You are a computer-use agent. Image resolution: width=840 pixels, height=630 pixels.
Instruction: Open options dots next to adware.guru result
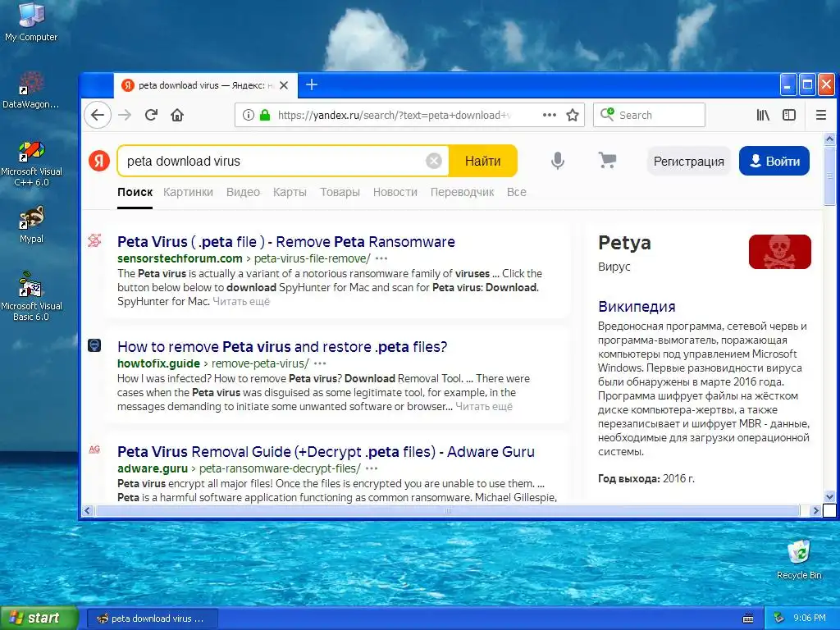(372, 468)
